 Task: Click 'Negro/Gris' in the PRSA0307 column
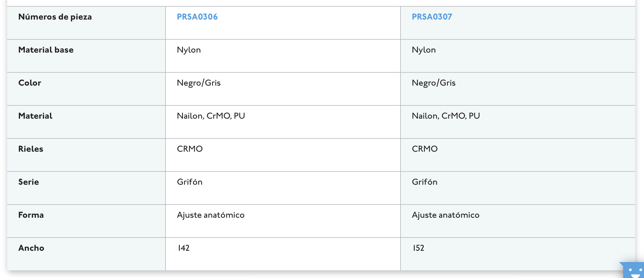coord(433,83)
